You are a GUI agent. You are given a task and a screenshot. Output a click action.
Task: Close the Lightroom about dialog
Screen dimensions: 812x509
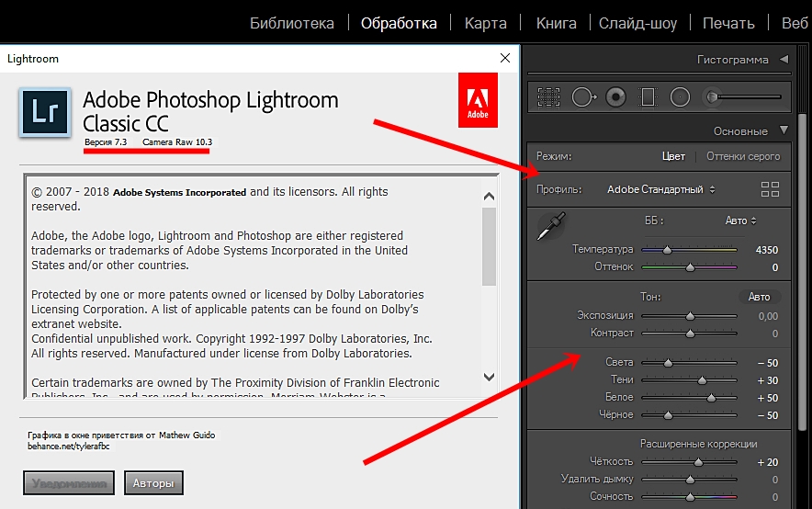[x=505, y=58]
